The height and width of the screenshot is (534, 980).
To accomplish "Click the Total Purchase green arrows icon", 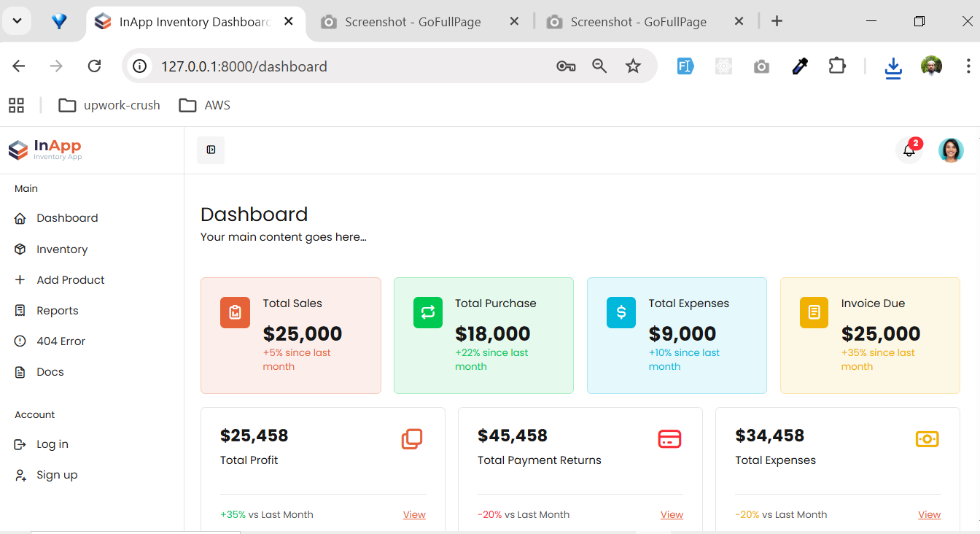I will pos(427,312).
